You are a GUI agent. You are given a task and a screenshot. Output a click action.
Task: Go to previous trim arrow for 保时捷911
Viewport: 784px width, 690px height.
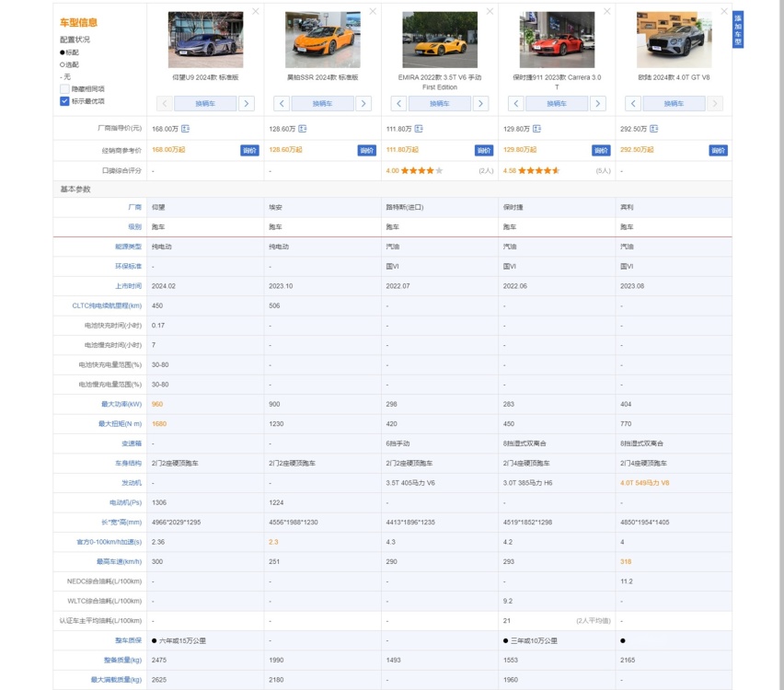click(x=516, y=103)
